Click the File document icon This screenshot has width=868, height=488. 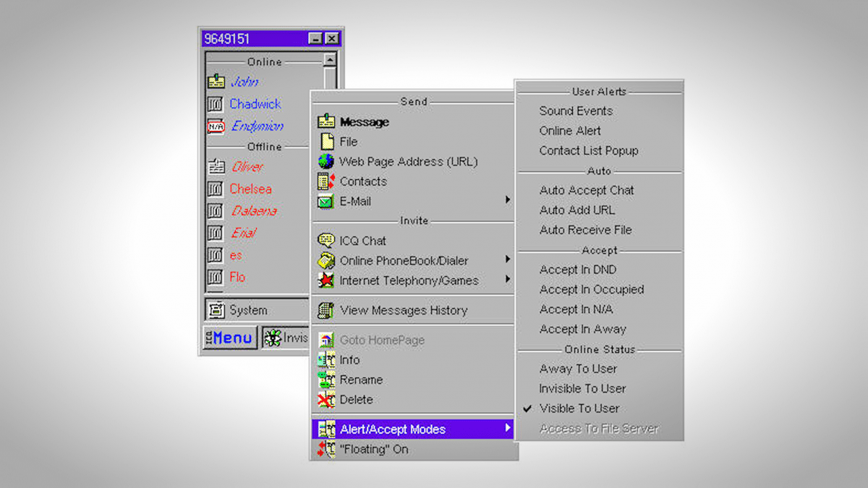[327, 142]
